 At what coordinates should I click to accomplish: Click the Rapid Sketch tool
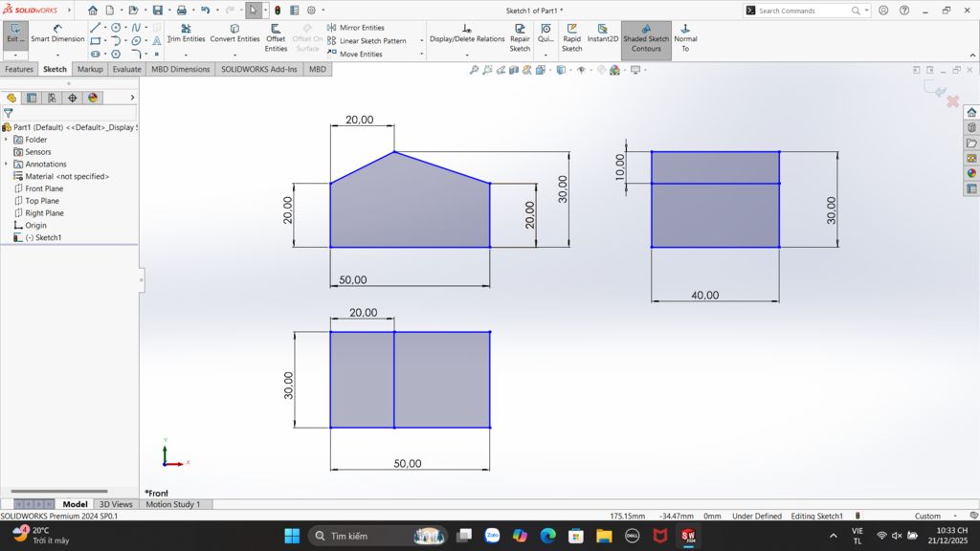(571, 37)
